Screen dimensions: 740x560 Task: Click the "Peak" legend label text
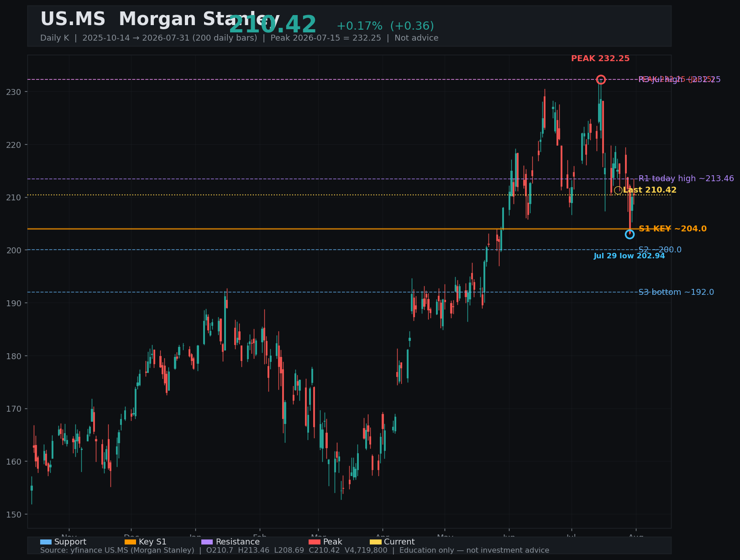(x=332, y=542)
